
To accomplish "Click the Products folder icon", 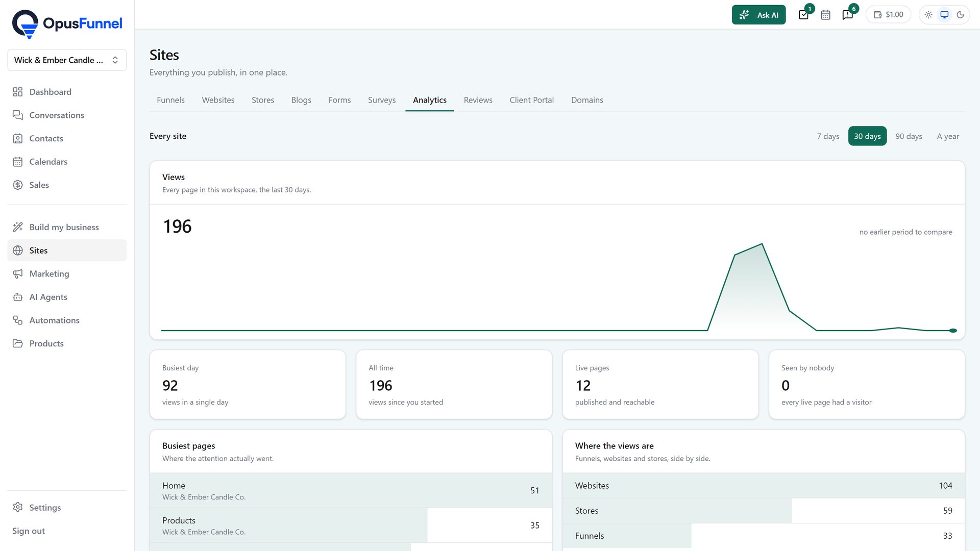I will point(18,343).
